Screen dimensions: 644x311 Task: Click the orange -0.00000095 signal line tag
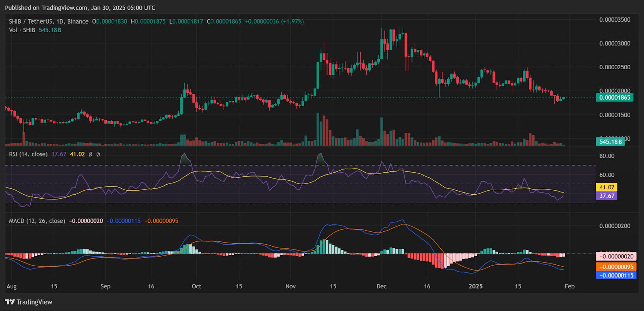616,267
